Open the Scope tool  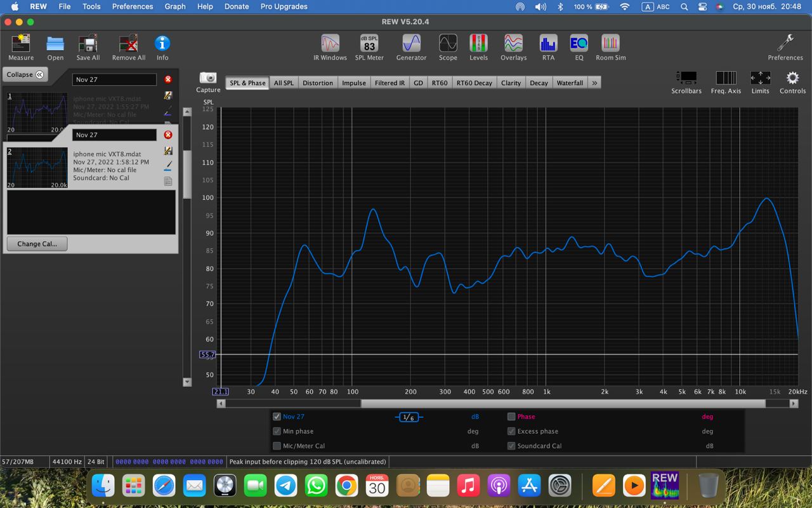click(x=448, y=43)
